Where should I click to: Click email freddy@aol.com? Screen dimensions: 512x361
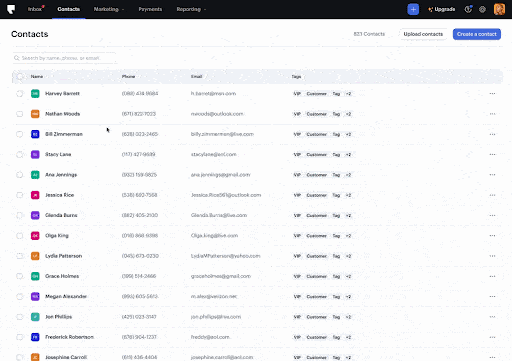(210, 337)
